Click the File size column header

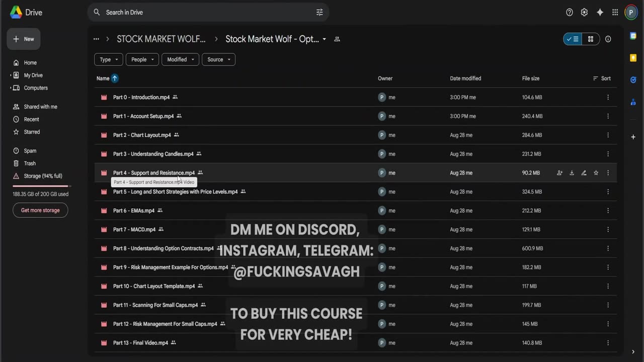(x=530, y=78)
